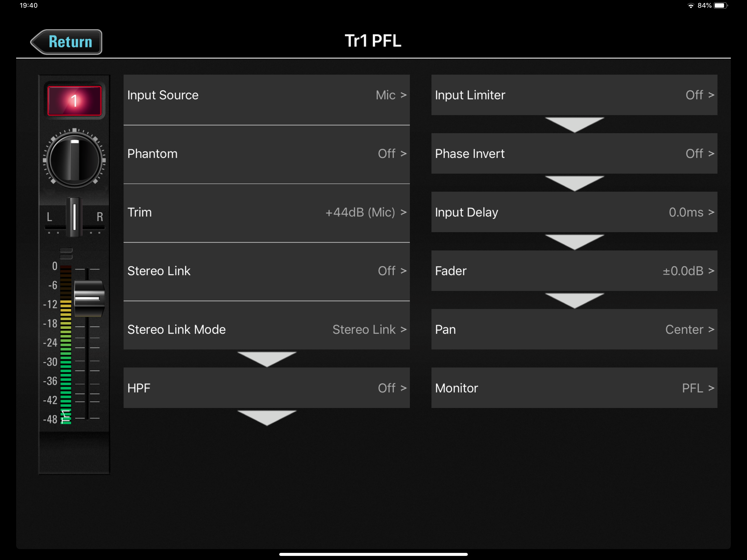Check the battery status icon
Screen dimensions: 747x560
point(721,5)
